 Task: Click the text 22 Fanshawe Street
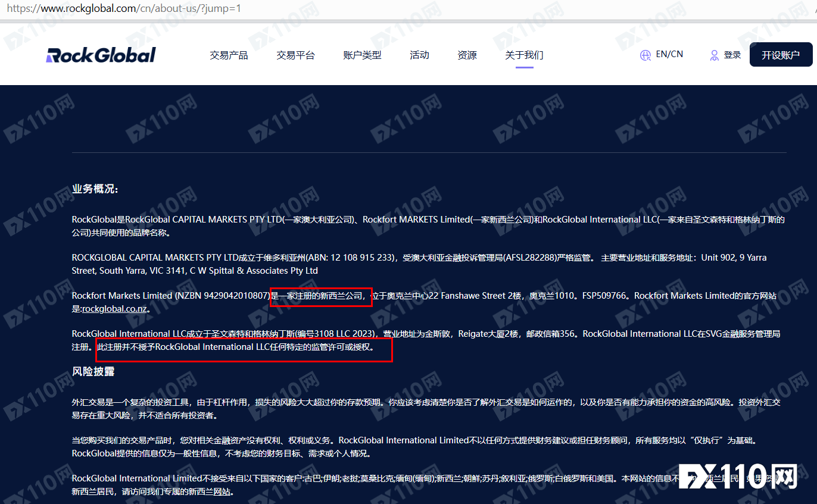tap(467, 296)
